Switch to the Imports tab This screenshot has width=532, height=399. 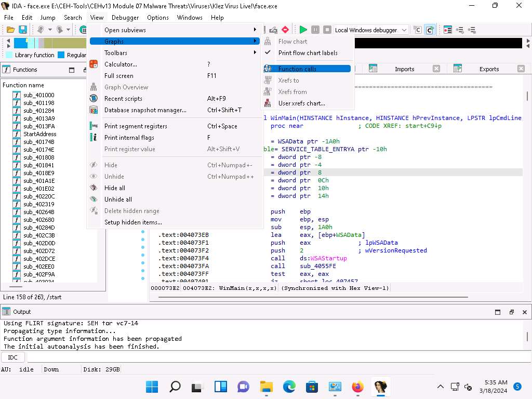click(404, 69)
